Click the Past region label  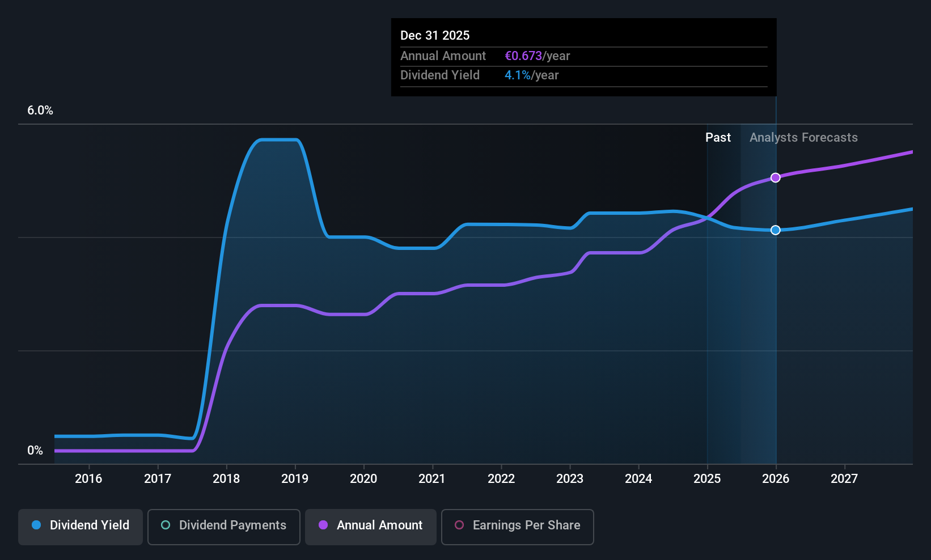coord(718,138)
